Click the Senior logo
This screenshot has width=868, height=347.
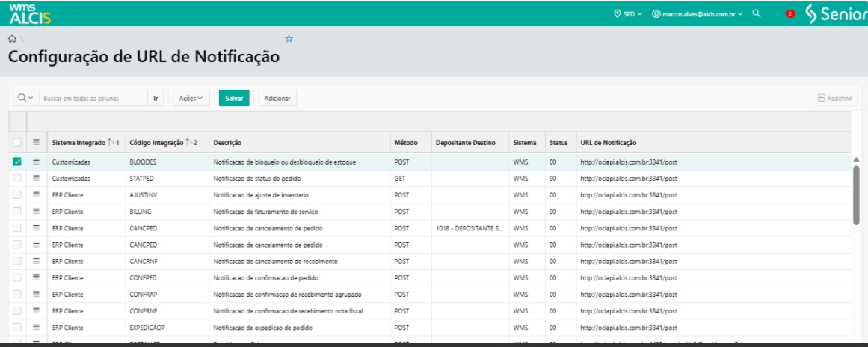point(835,14)
